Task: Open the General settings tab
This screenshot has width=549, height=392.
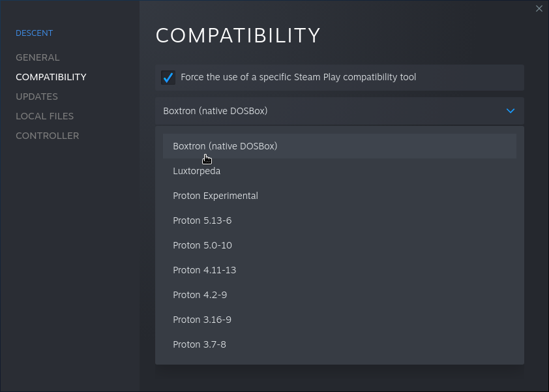Action: [x=37, y=57]
